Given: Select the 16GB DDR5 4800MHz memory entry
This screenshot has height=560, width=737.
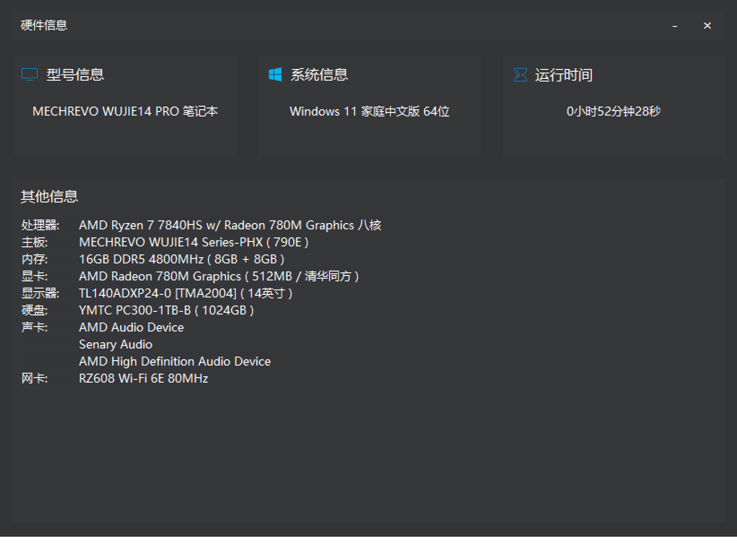Looking at the screenshot, I should click(x=181, y=259).
